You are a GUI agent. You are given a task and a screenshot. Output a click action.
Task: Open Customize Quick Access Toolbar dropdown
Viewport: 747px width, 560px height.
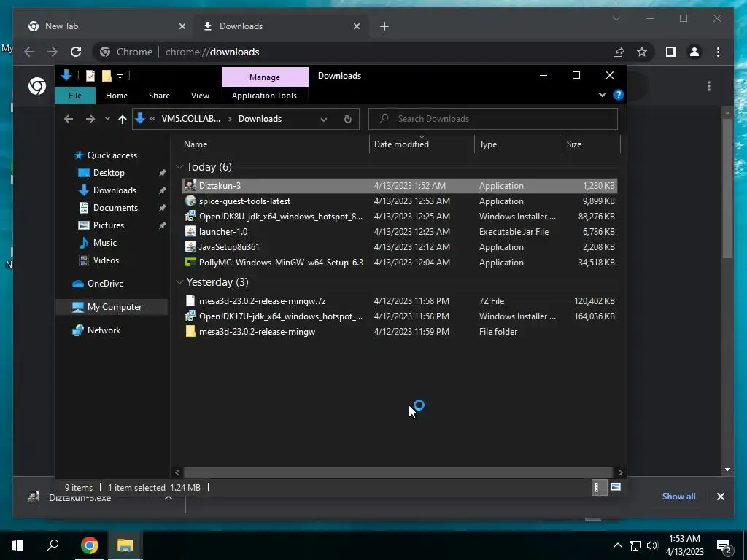(x=120, y=76)
